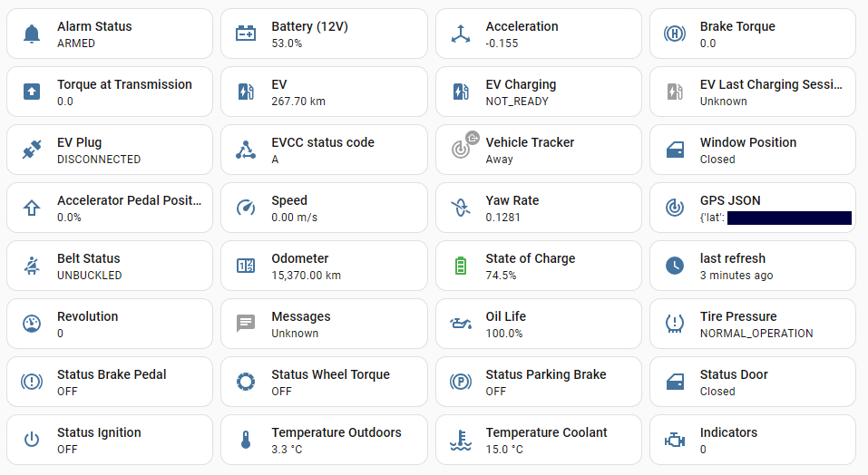Click the Indicators engine icon
Screen dimensions: 868x475
(675, 441)
